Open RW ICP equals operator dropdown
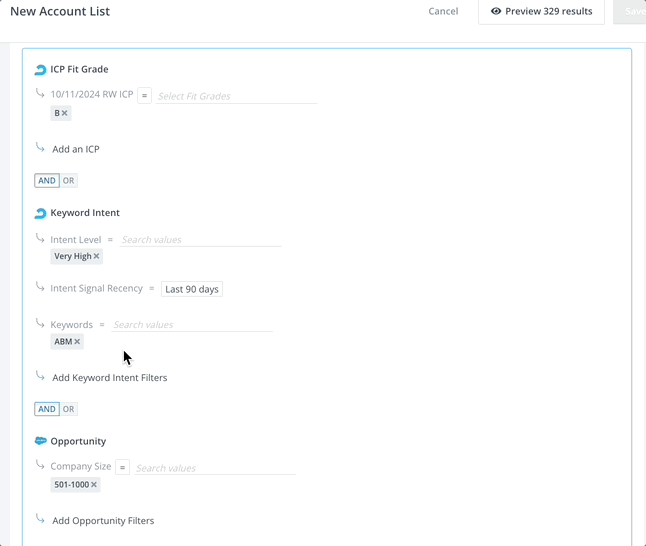The width and height of the screenshot is (646, 546). [144, 96]
